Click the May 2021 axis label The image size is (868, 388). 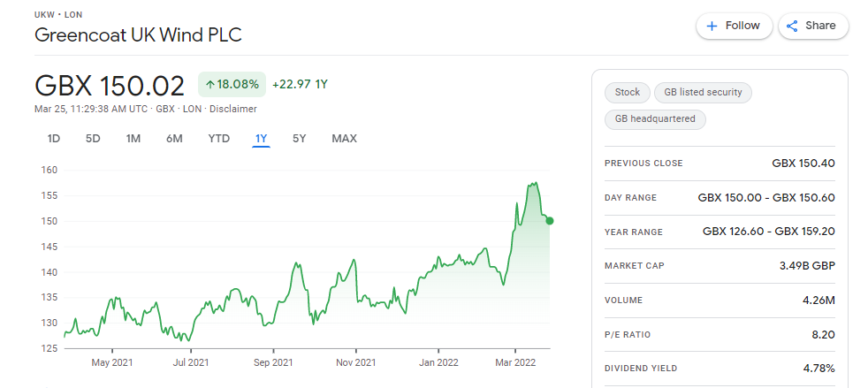pyautogui.click(x=112, y=363)
